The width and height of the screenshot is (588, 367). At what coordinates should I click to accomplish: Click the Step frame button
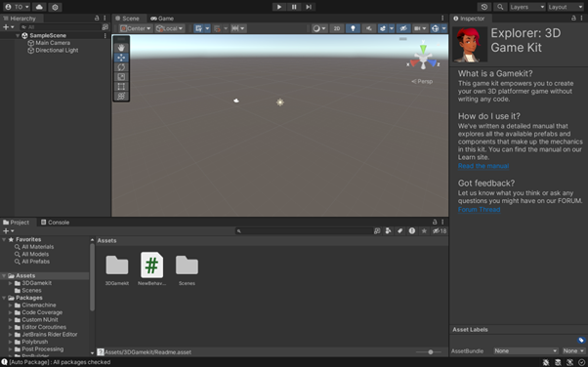click(309, 7)
